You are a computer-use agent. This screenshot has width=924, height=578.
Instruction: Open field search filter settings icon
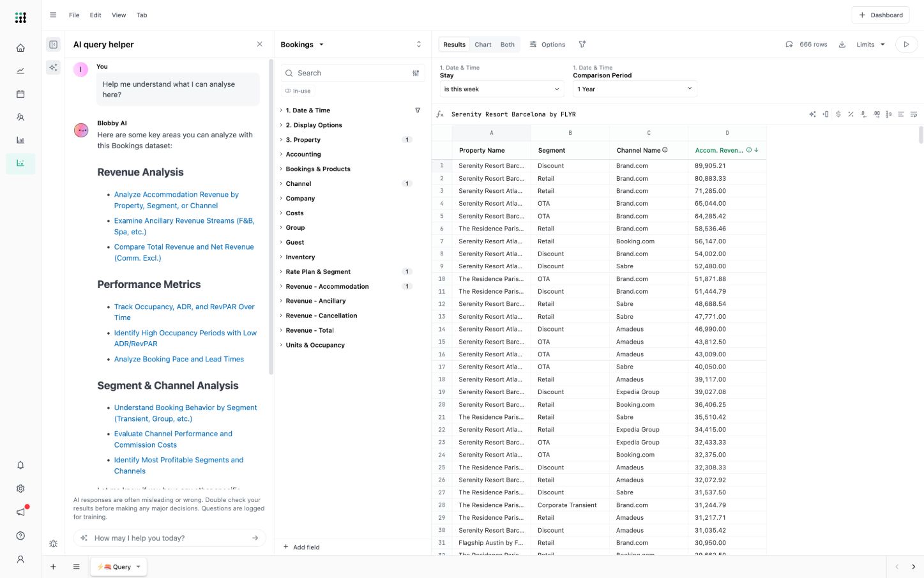(416, 73)
